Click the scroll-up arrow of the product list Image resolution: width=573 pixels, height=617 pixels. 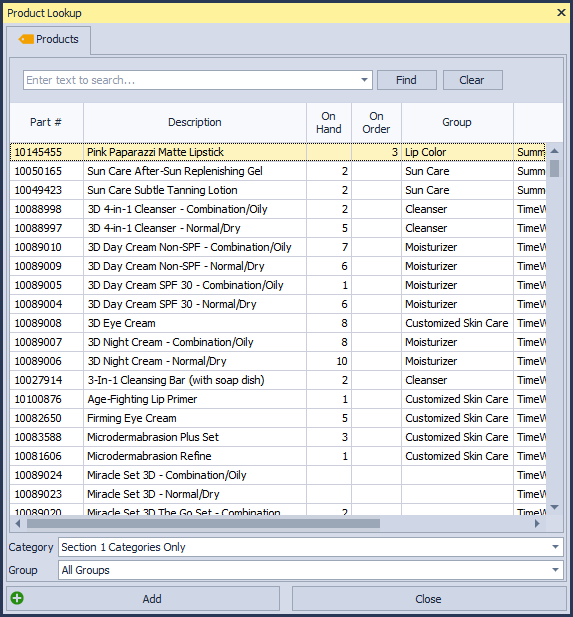tap(555, 151)
